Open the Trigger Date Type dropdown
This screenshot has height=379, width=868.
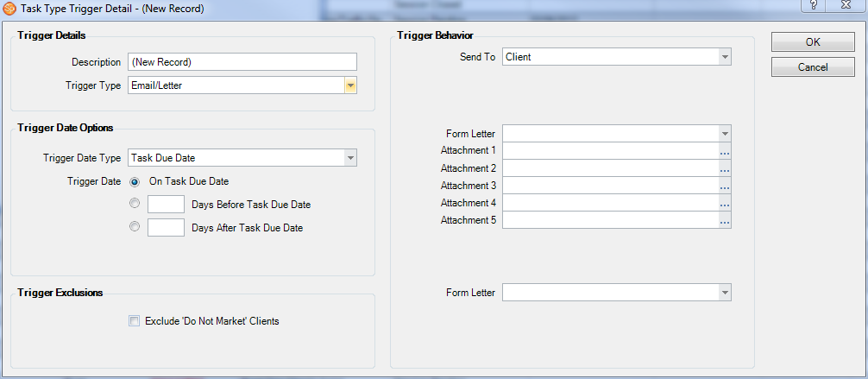(x=349, y=158)
